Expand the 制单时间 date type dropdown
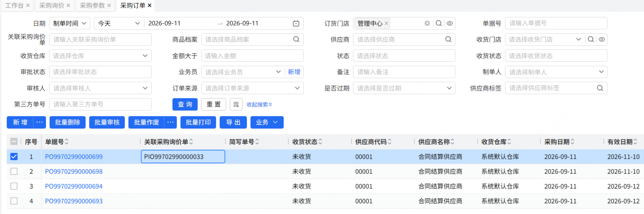This screenshot has width=644, height=214. point(70,23)
